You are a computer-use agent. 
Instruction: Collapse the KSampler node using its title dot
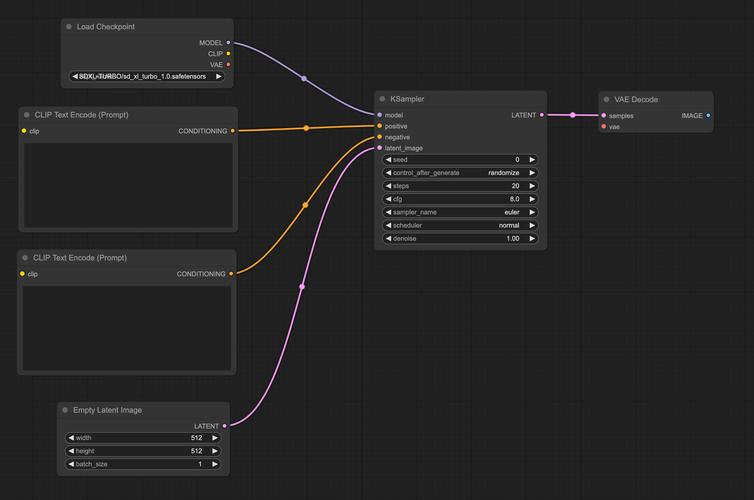pyautogui.click(x=383, y=99)
